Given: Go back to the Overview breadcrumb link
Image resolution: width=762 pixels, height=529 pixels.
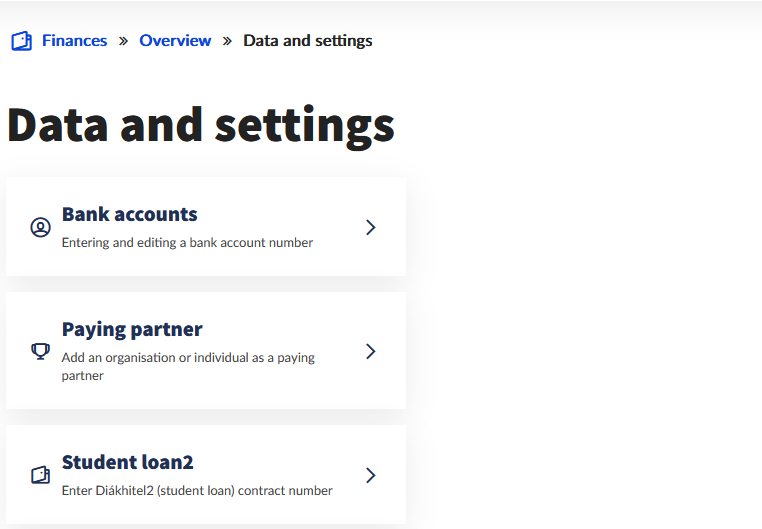Looking at the screenshot, I should (x=175, y=41).
